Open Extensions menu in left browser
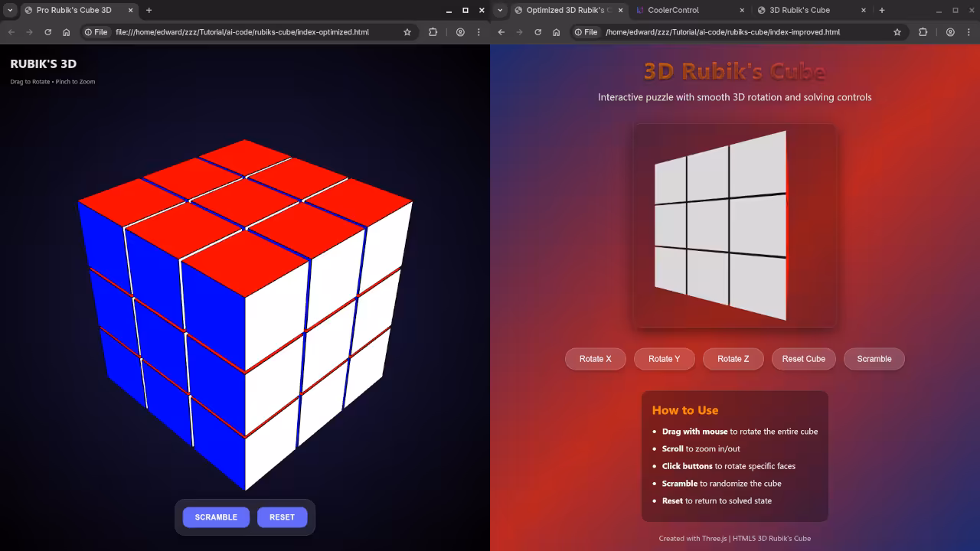The height and width of the screenshot is (551, 980). [x=433, y=32]
